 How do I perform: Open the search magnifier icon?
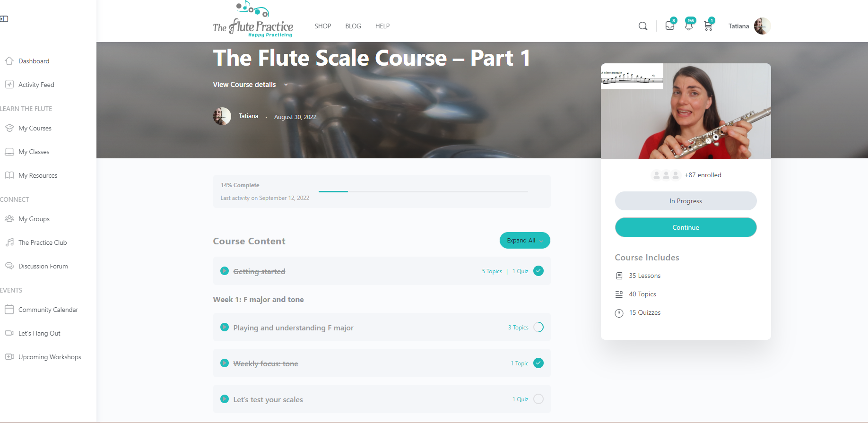pos(643,26)
